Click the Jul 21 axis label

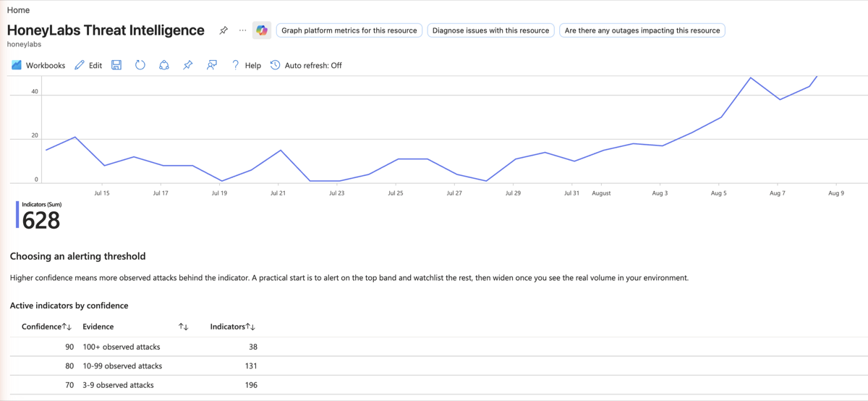click(x=278, y=193)
